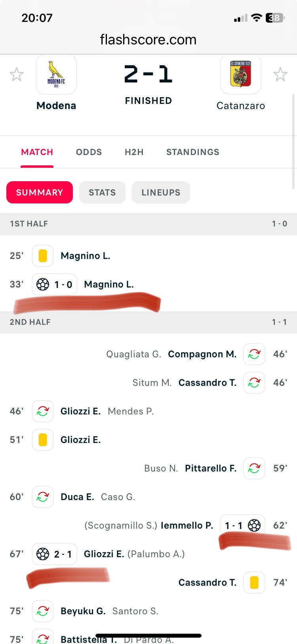Viewport: 297px width, 644px height.
Task: Open the H2H tab
Action: [134, 152]
